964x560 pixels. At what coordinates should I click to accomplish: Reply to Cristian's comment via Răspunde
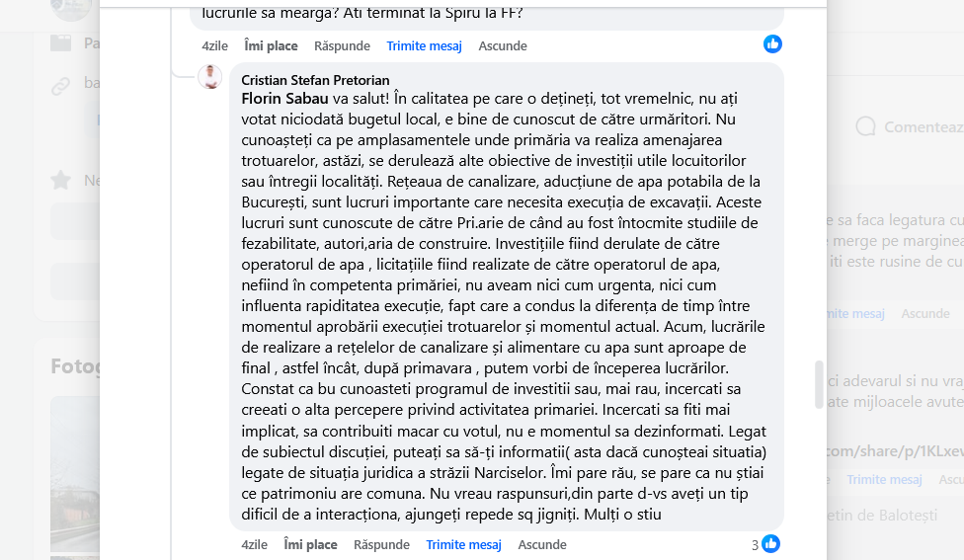point(381,544)
